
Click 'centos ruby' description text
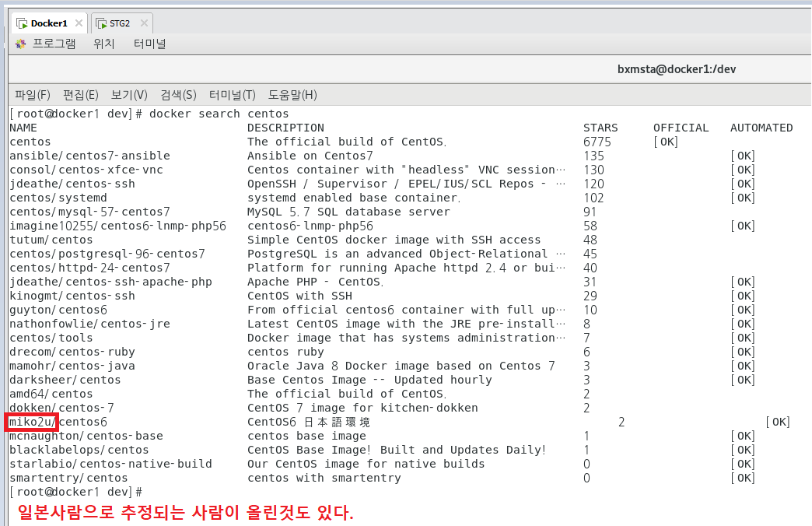[285, 352]
